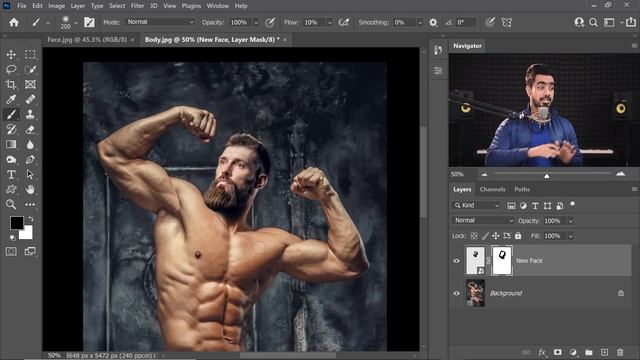Toggle pressure for size
The image size is (640, 360).
tap(490, 22)
